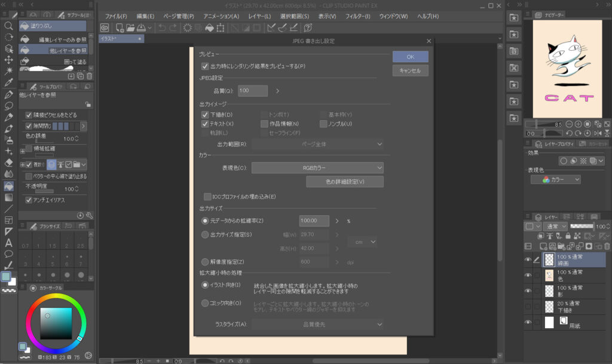
Task: Uncheck the 下描き(D) draft checkbox
Action: pos(205,114)
